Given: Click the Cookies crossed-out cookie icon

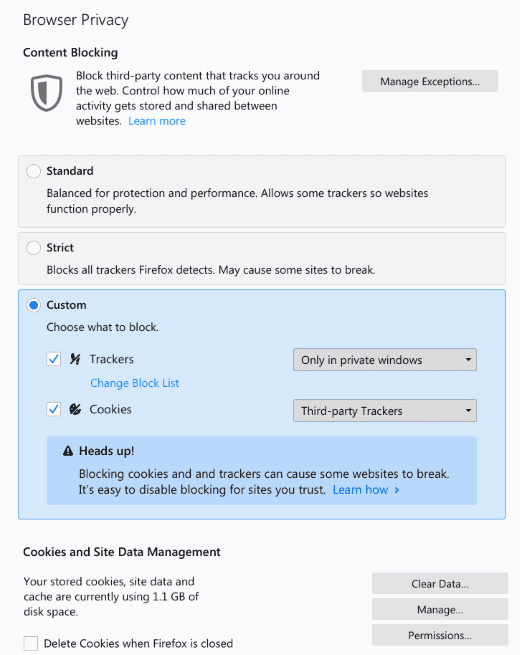Looking at the screenshot, I should point(75,409).
